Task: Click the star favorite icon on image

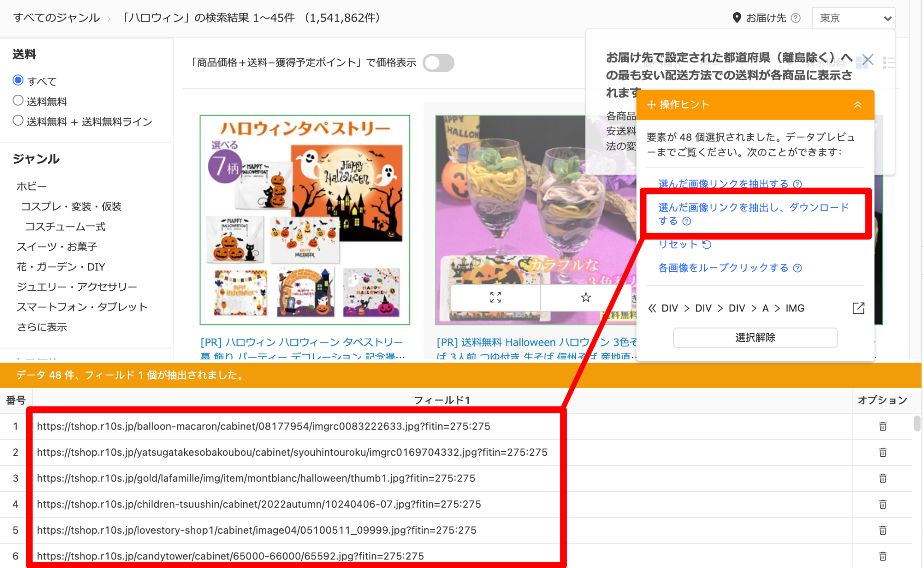Action: [x=586, y=297]
